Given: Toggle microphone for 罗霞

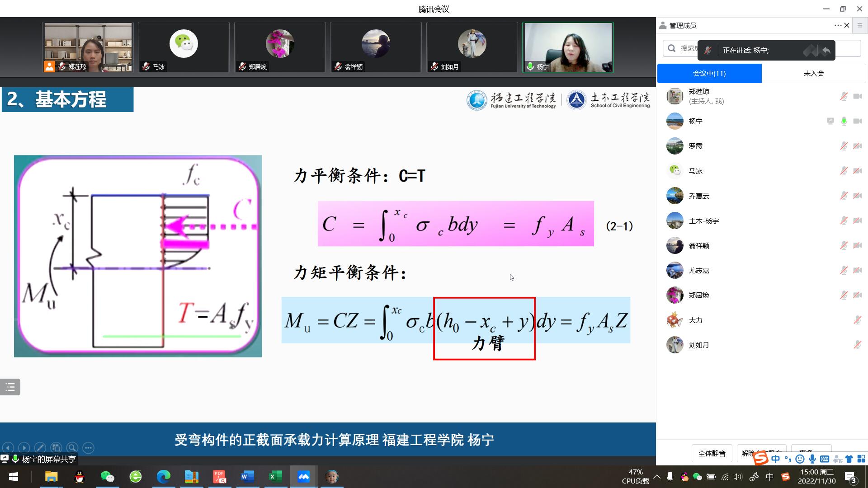Looking at the screenshot, I should click(844, 146).
